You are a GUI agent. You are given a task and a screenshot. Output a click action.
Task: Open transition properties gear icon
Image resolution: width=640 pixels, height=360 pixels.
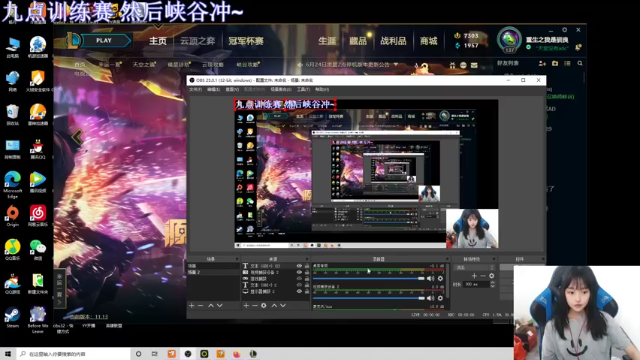coord(492,276)
